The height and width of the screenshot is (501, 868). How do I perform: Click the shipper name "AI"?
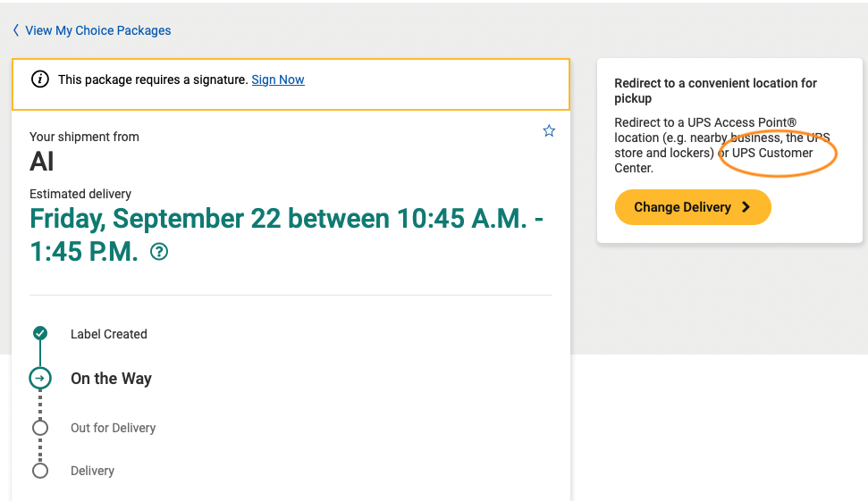pyautogui.click(x=42, y=162)
